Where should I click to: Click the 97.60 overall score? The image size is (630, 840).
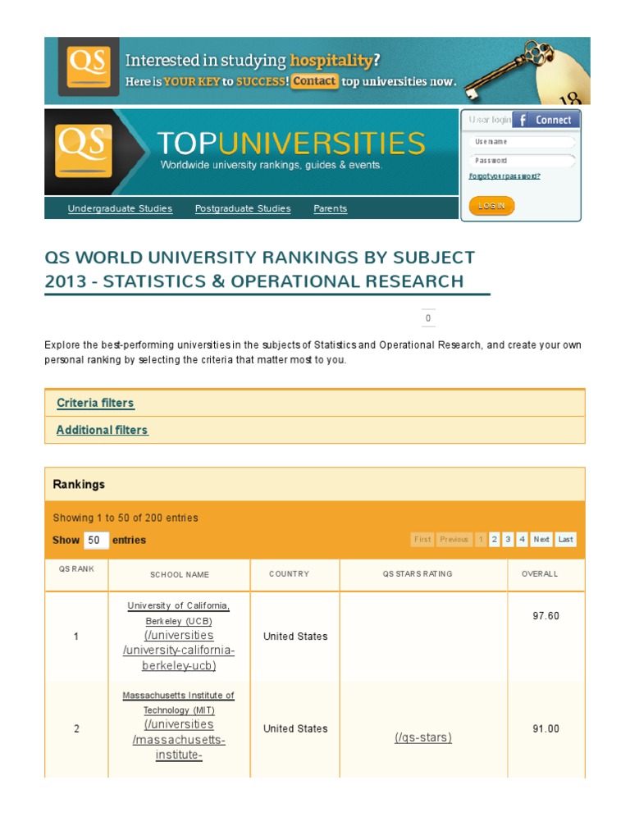[546, 616]
